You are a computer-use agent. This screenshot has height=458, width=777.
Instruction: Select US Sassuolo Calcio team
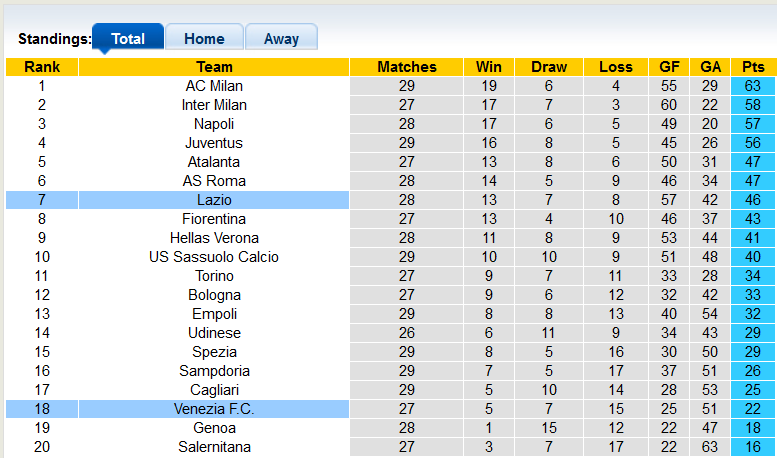pos(214,257)
